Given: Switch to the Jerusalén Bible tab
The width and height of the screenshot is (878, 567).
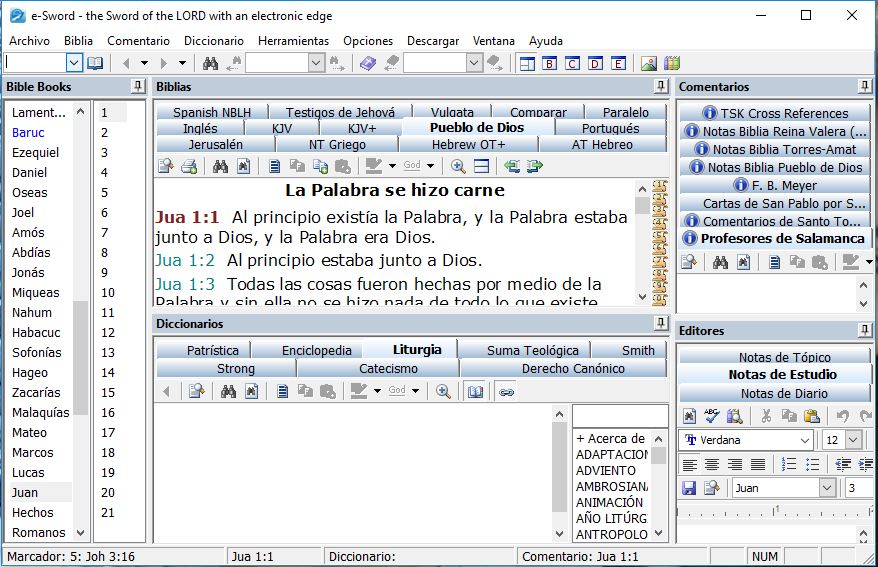Looking at the screenshot, I should tap(216, 144).
